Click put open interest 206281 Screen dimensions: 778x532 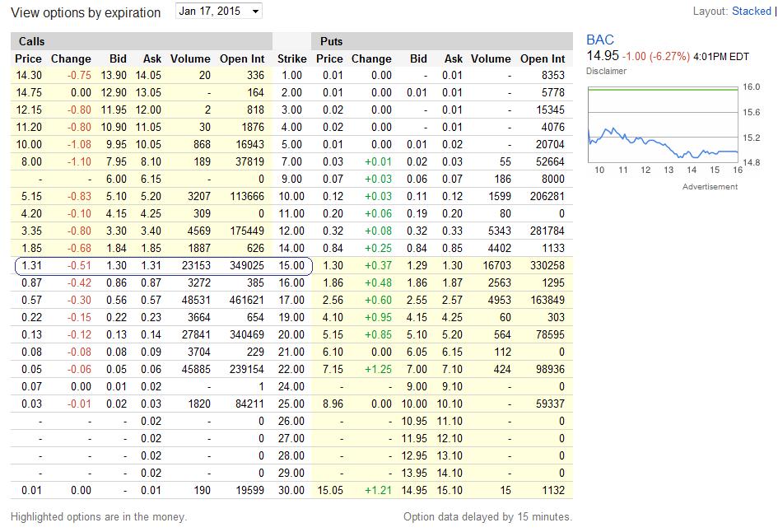pos(547,197)
